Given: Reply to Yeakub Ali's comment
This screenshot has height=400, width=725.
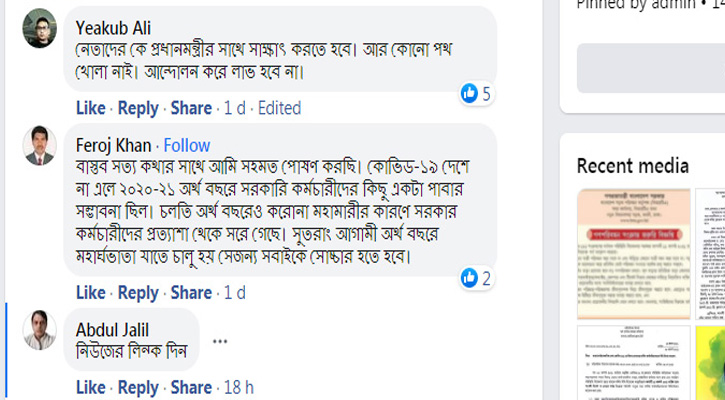Looking at the screenshot, I should click(x=138, y=108).
